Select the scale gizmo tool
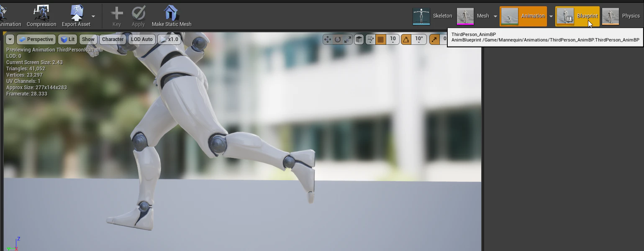 [348, 39]
